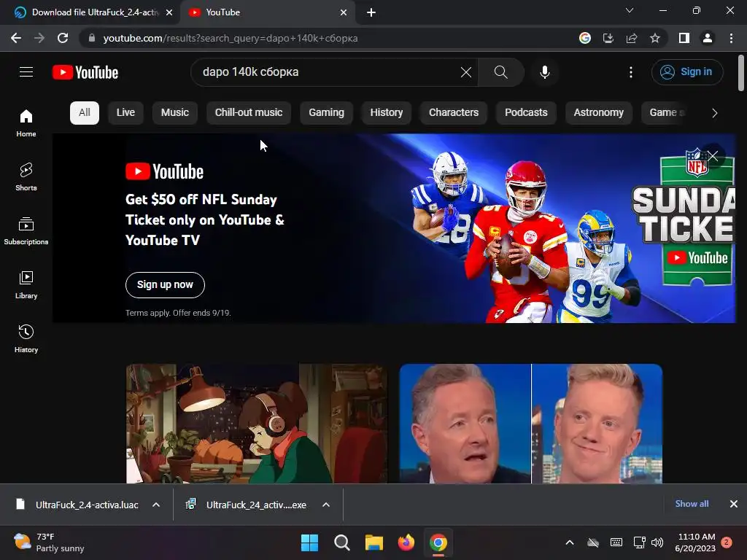Go back in browser navigation
Viewport: 747px width, 560px height.
(x=16, y=38)
